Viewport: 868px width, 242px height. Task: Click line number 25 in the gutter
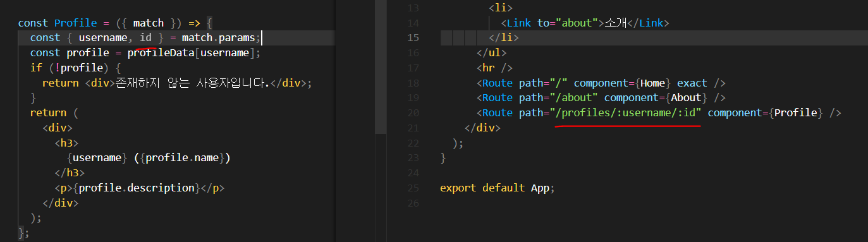pyautogui.click(x=413, y=188)
